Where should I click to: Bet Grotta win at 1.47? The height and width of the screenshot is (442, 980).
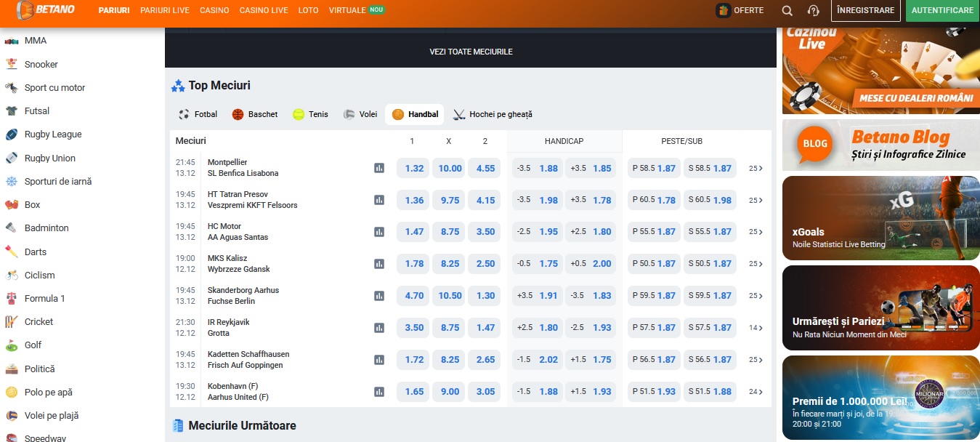485,328
